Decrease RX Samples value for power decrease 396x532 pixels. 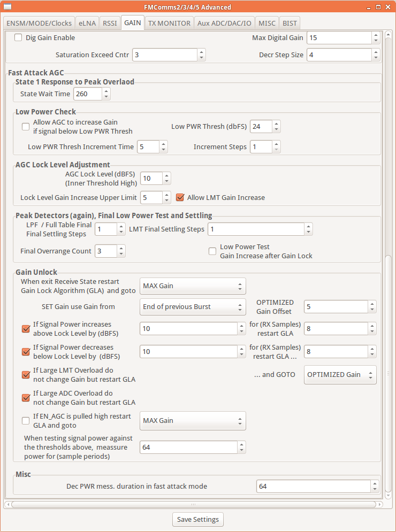pos(372,355)
